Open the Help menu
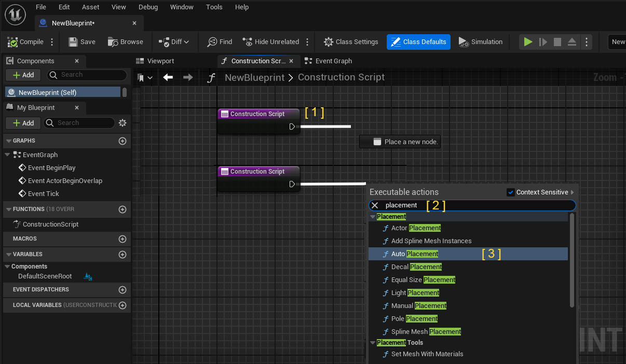Viewport: 626px width, 364px height. (242, 7)
